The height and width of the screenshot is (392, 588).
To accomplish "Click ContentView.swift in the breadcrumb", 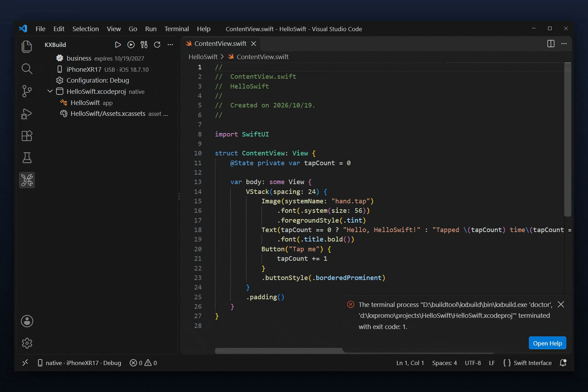I will click(262, 57).
